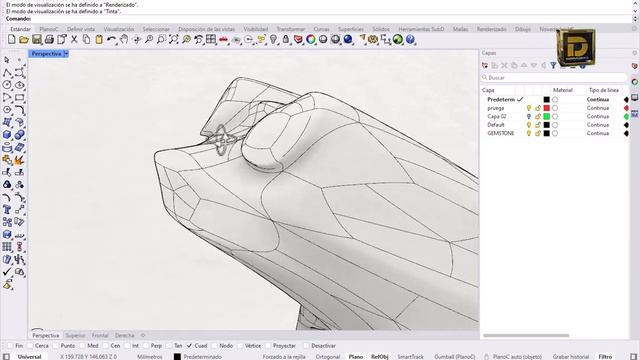Click the Zoom extents icon
640x360 pixels.
point(174,40)
